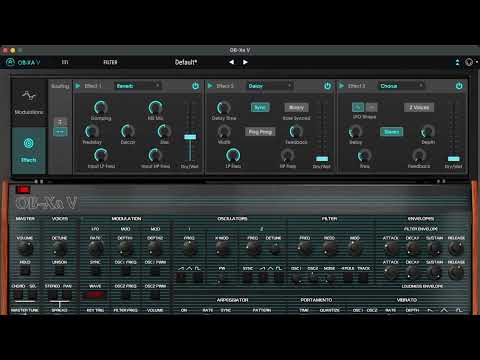Image resolution: width=480 pixels, height=360 pixels.
Task: Open the gear settings icon top right
Action: point(469,62)
